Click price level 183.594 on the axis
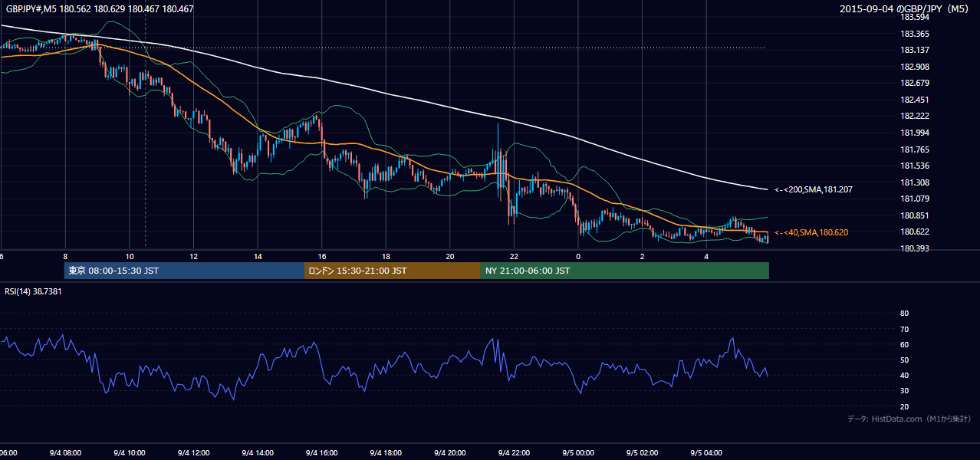Viewport: 980px width, 460px height. (914, 17)
